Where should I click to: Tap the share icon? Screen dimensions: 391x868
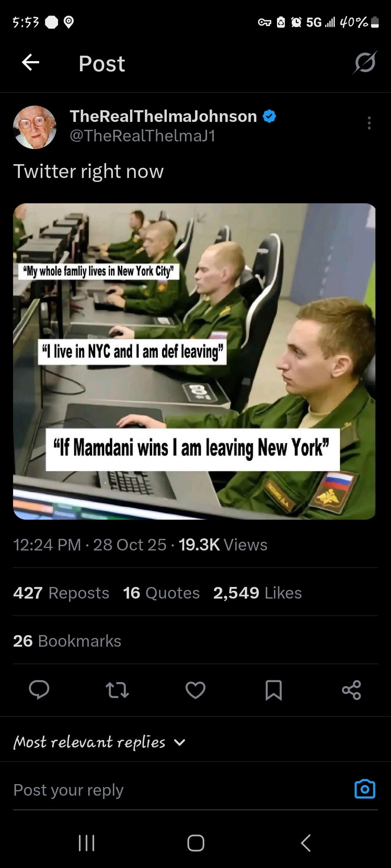point(352,690)
